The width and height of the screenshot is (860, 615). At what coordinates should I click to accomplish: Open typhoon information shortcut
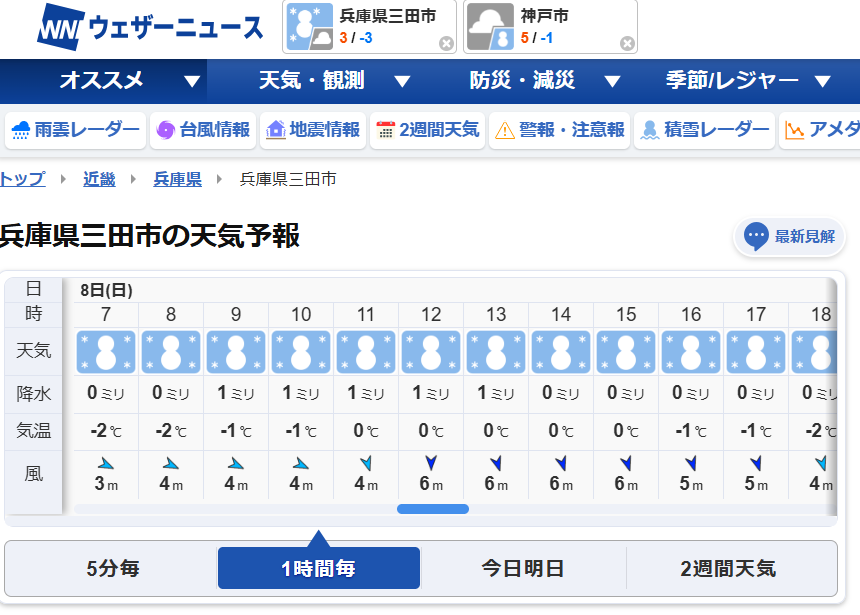pos(202,130)
